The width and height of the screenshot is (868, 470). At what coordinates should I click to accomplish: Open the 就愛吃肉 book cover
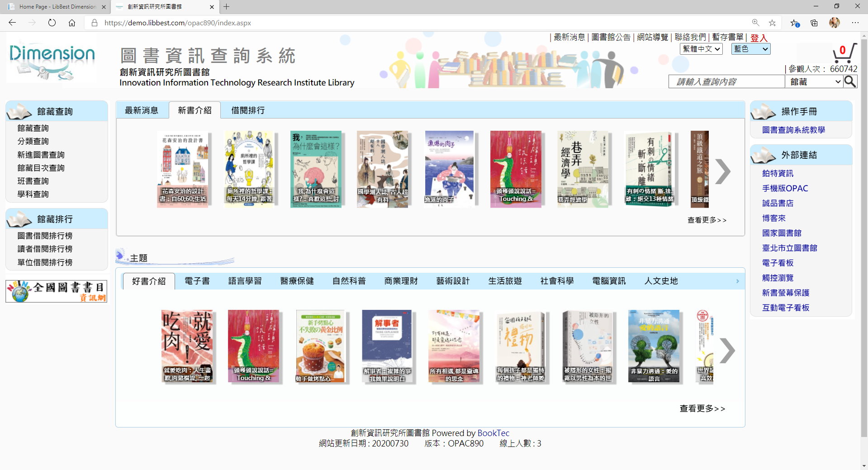pyautogui.click(x=187, y=346)
